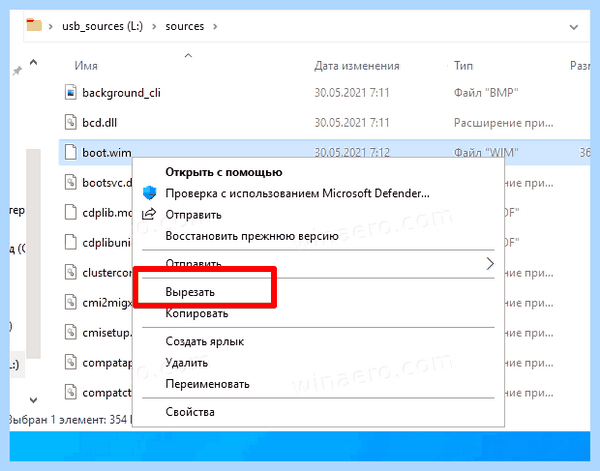Click the bootsvc file icon

70,182
